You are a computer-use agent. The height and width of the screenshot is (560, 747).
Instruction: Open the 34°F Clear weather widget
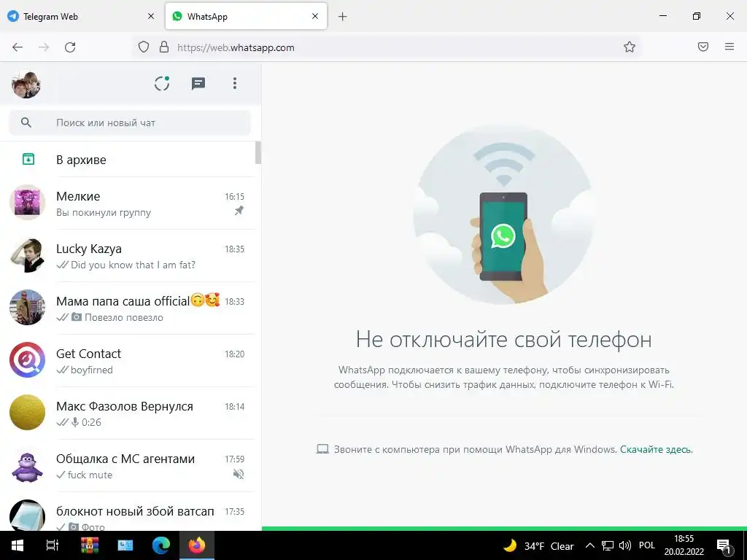tap(538, 545)
